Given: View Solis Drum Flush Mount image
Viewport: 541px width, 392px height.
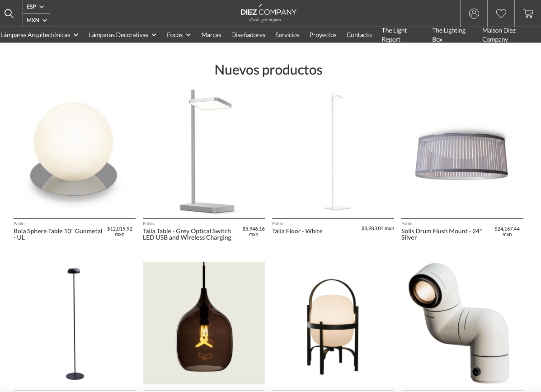Looking at the screenshot, I should 462,151.
